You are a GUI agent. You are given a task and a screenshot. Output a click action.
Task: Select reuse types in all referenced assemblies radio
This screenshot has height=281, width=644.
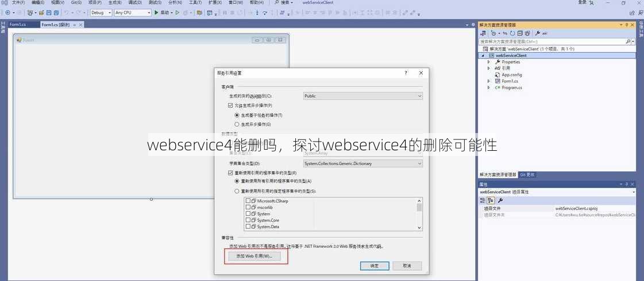pos(237,181)
